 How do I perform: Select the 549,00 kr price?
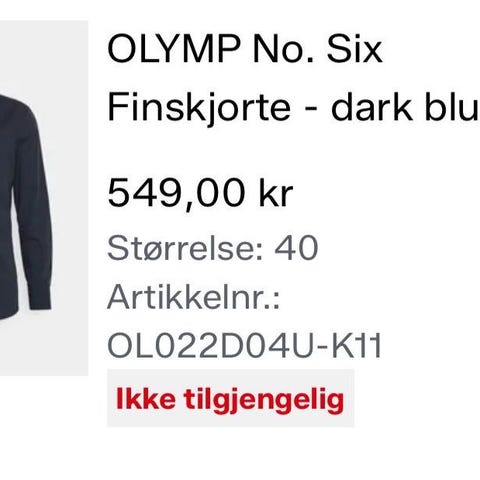[x=200, y=193]
